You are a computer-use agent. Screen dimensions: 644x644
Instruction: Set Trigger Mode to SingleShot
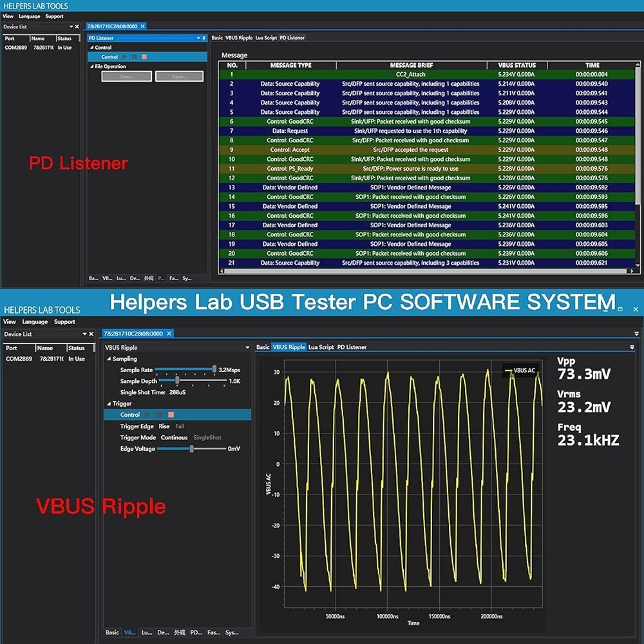(207, 437)
